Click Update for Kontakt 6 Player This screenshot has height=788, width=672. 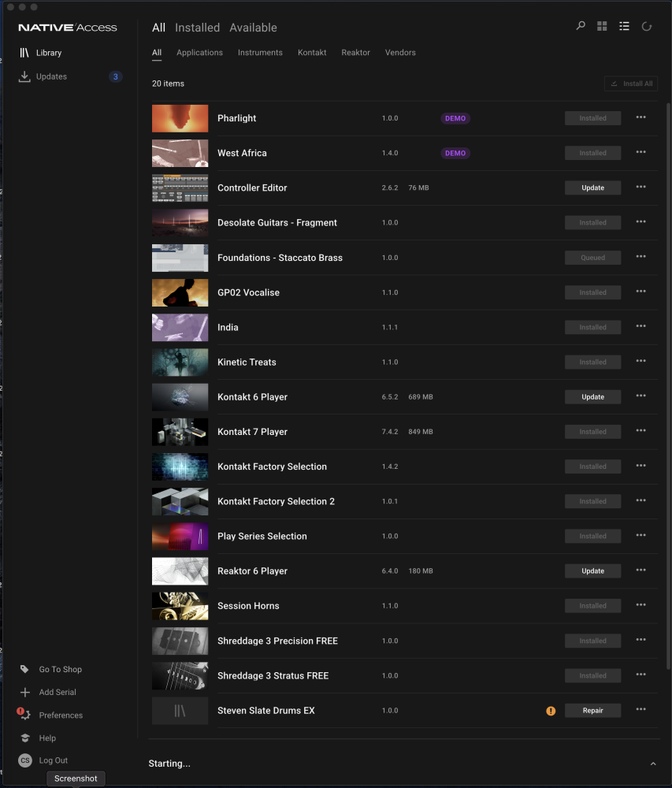[592, 397]
